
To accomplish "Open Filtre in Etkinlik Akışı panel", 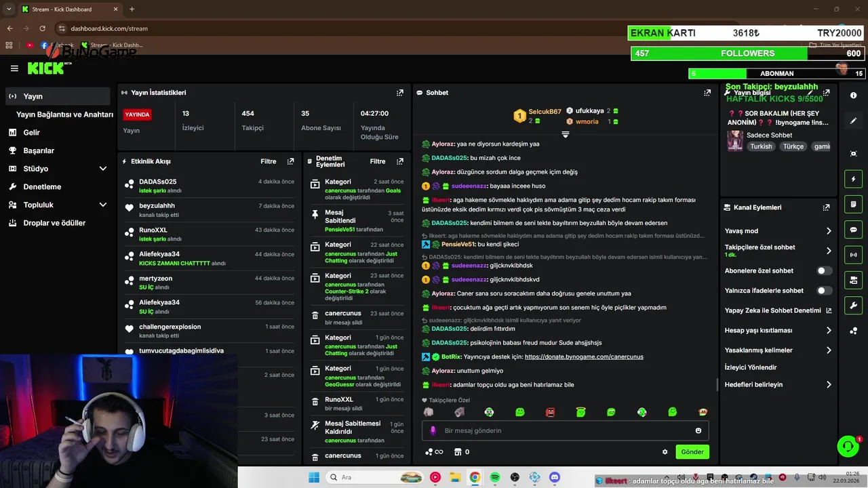I will coord(269,161).
